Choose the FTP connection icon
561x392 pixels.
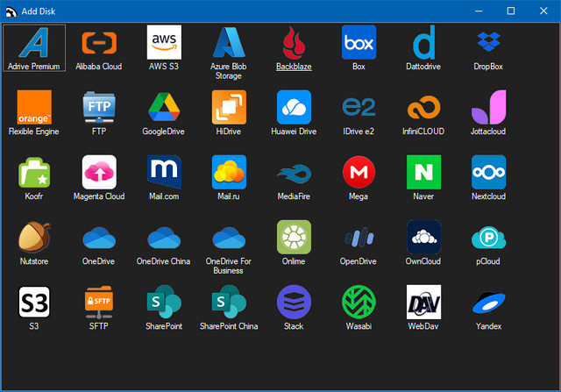pos(99,107)
